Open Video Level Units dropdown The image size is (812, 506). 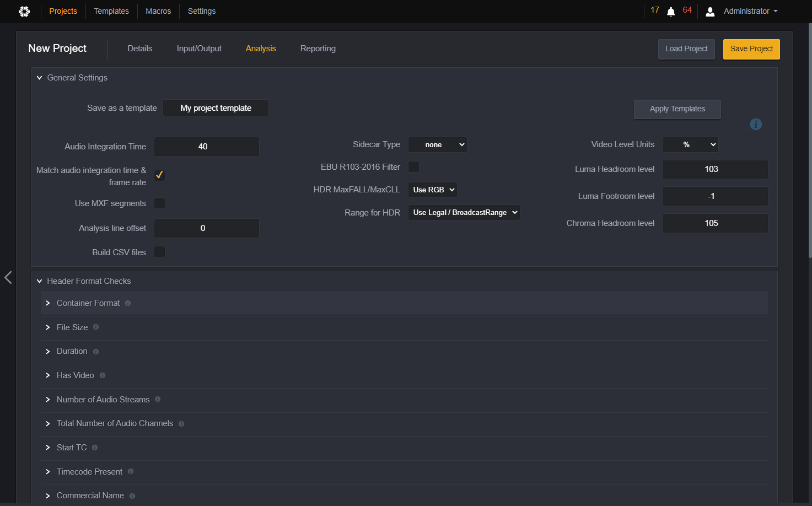[x=690, y=144]
